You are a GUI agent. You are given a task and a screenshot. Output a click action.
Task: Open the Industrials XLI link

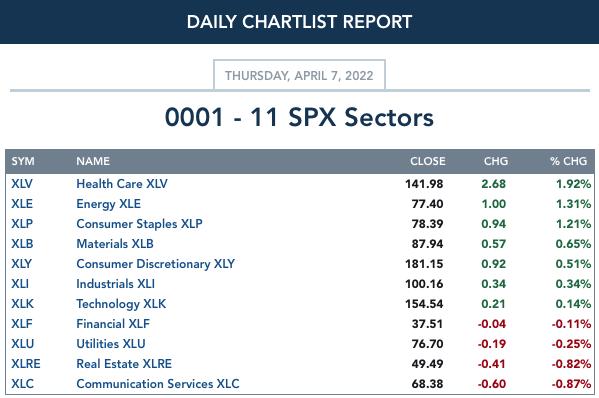point(115,284)
